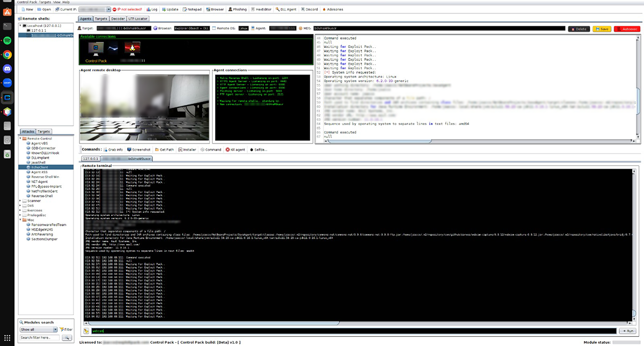Viewport: 644px width, 346px height.
Task: Click the Update toolbar button
Action: (x=170, y=9)
